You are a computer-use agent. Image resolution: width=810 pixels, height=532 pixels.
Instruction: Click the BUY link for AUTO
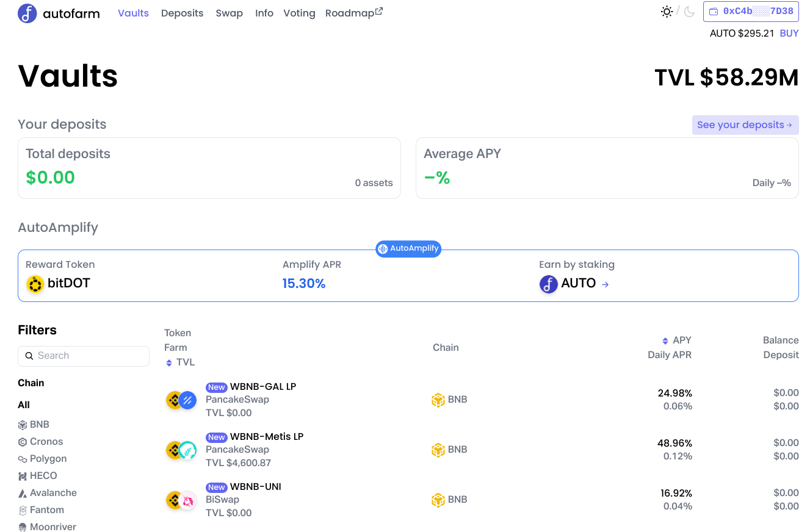point(789,34)
